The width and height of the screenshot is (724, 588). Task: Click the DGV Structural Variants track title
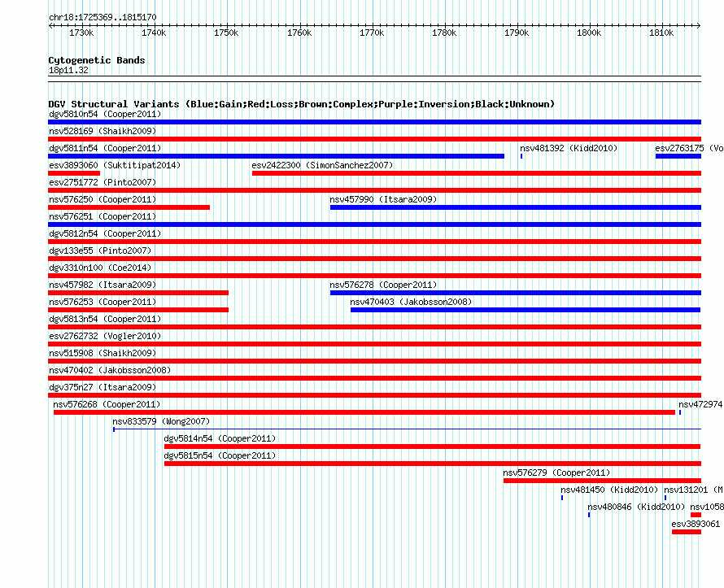(302, 104)
